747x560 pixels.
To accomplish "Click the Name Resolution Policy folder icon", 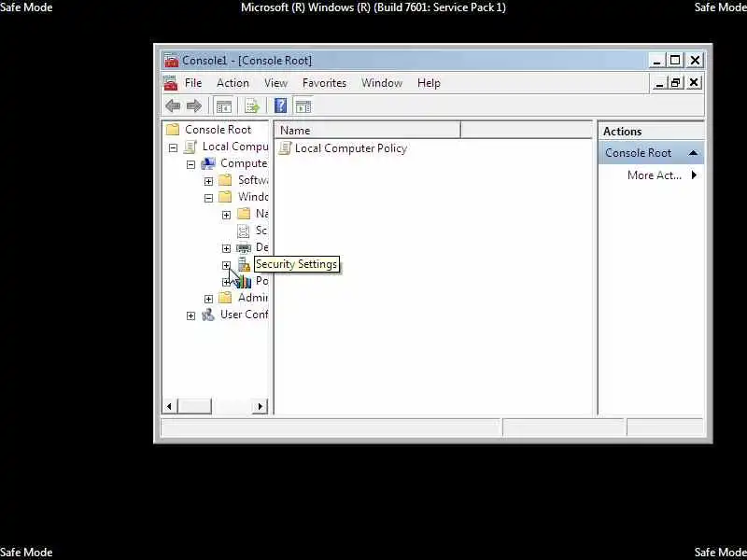I will 243,214.
